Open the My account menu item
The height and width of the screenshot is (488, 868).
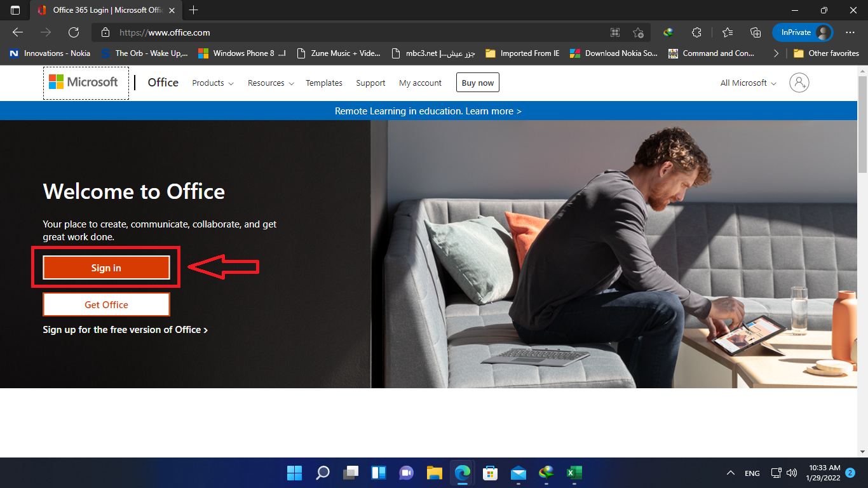click(420, 83)
